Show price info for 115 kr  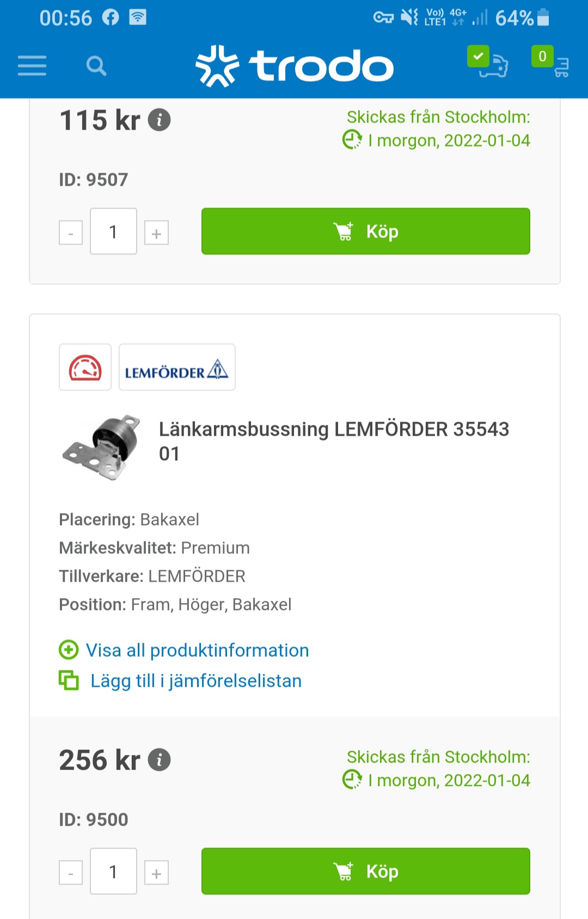pyautogui.click(x=160, y=120)
